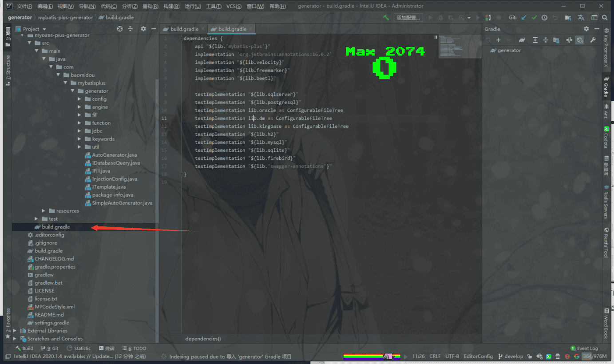Open AutoGenerator.java in the project tree

click(114, 155)
